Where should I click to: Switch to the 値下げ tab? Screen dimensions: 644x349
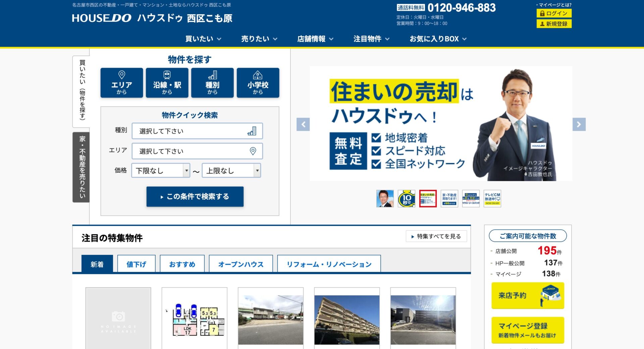[136, 264]
